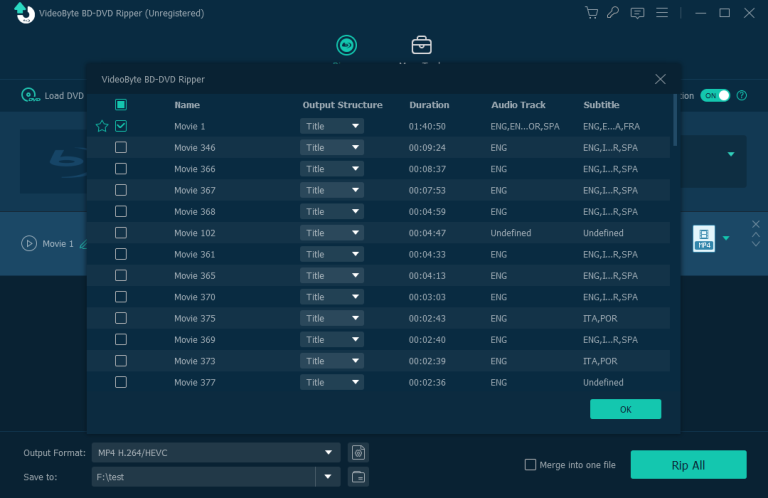The width and height of the screenshot is (768, 498).
Task: Click the Duration column header
Action: click(429, 105)
